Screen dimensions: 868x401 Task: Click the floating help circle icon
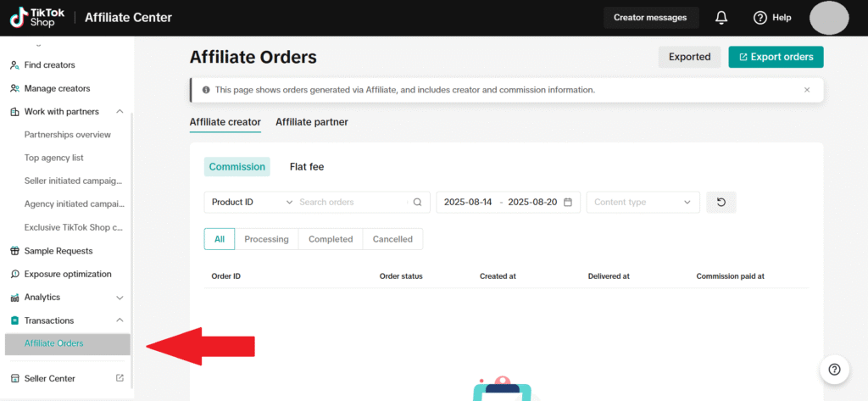click(834, 369)
